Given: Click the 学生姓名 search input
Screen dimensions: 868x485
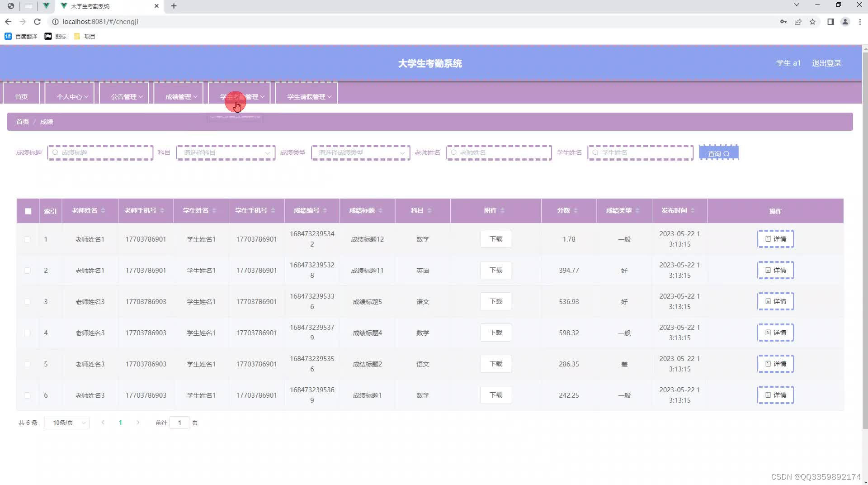Looking at the screenshot, I should (640, 152).
